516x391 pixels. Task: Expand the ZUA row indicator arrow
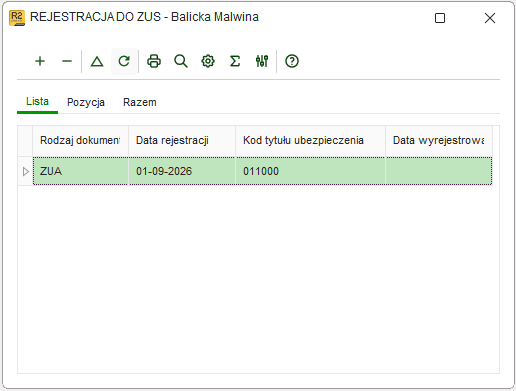tap(25, 171)
